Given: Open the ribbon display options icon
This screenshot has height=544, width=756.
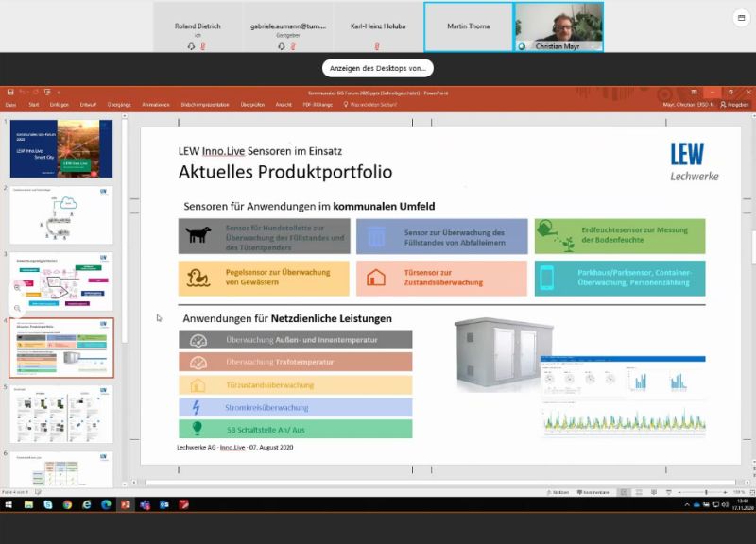Looking at the screenshot, I should pyautogui.click(x=694, y=92).
